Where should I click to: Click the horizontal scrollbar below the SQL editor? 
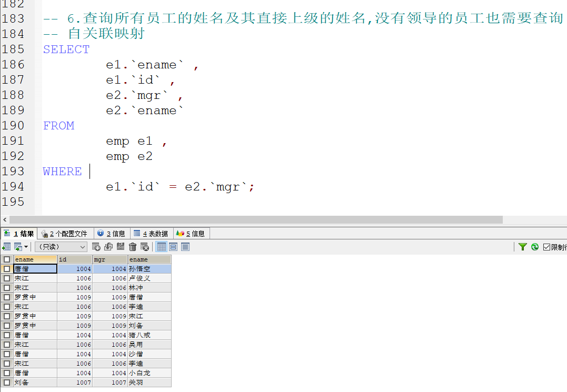click(x=253, y=219)
